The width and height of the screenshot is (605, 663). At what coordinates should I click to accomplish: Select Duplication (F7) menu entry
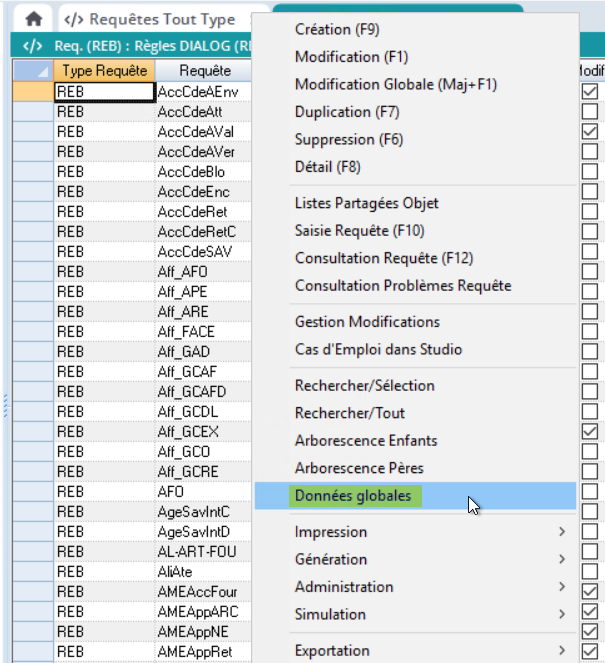coord(347,112)
